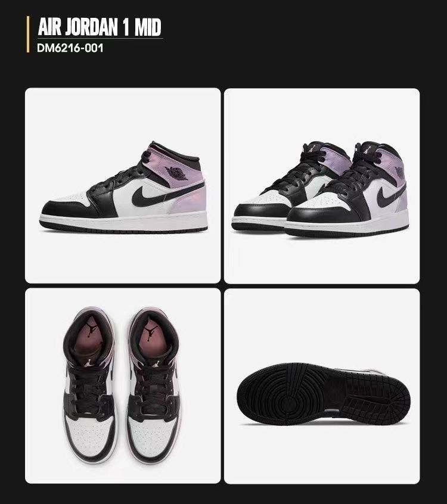Click the Jumpman logo on right shoe insole
This screenshot has height=504, width=447.
pos(149,333)
